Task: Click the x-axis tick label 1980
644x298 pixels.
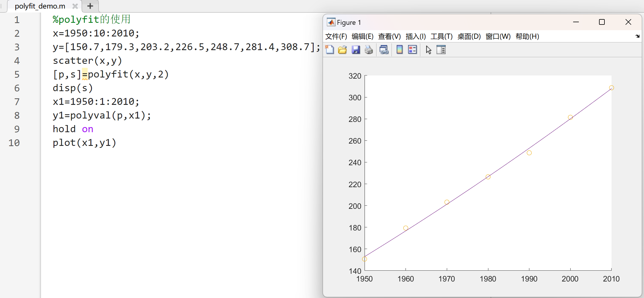Action: [488, 279]
